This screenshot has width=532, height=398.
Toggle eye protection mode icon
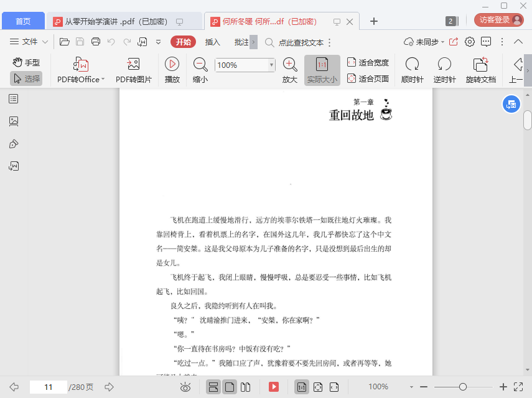[x=185, y=387]
